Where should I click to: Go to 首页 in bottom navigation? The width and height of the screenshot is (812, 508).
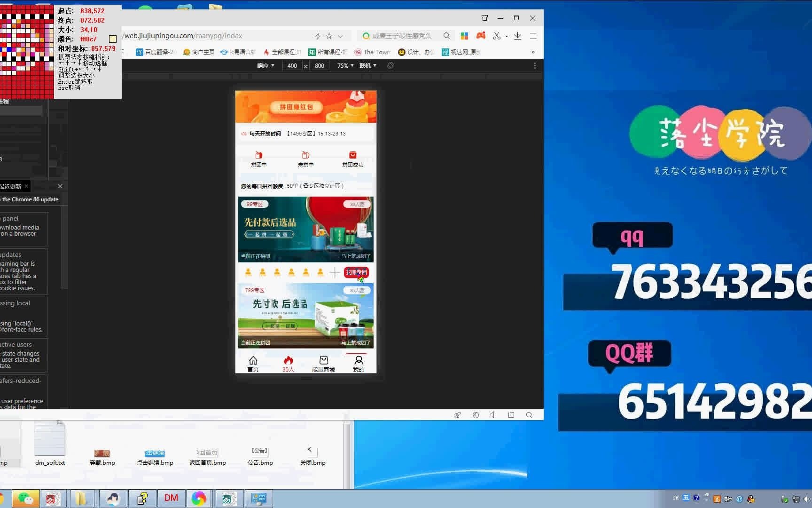click(253, 364)
